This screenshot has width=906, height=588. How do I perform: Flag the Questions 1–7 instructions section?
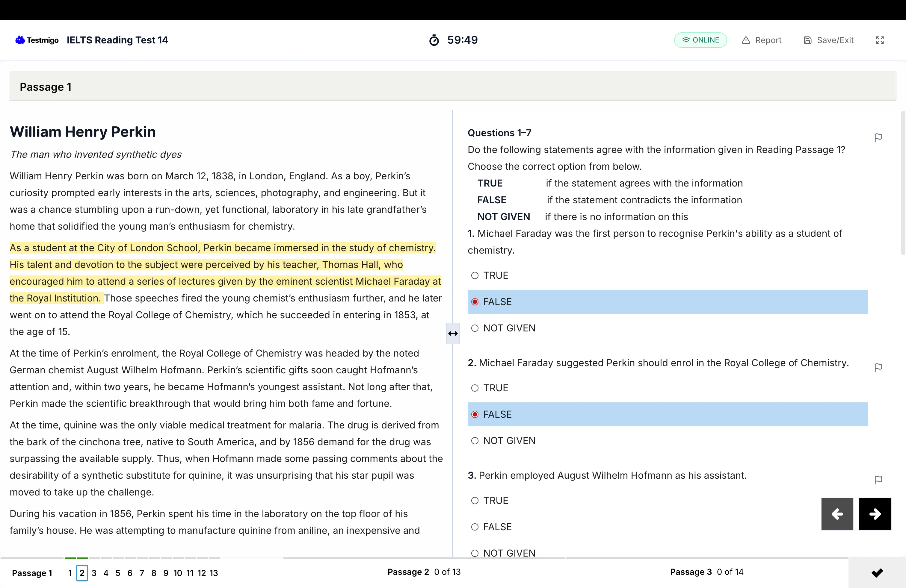(x=878, y=138)
